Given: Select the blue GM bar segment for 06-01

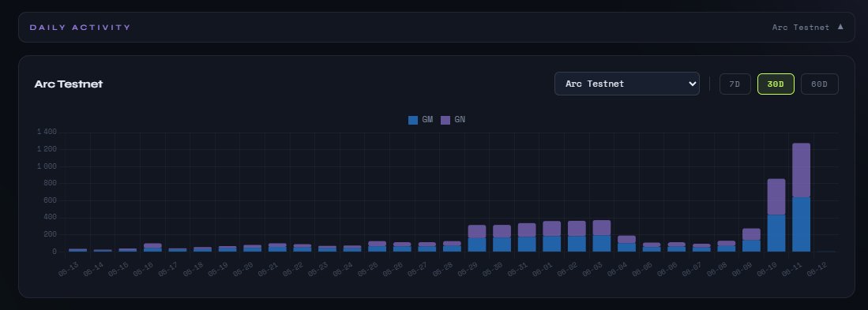Looking at the screenshot, I should 551,244.
